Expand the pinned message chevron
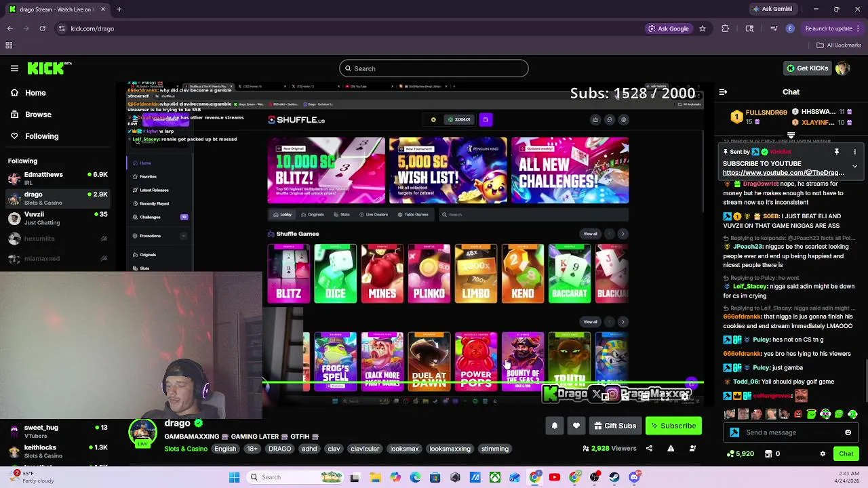 click(854, 166)
